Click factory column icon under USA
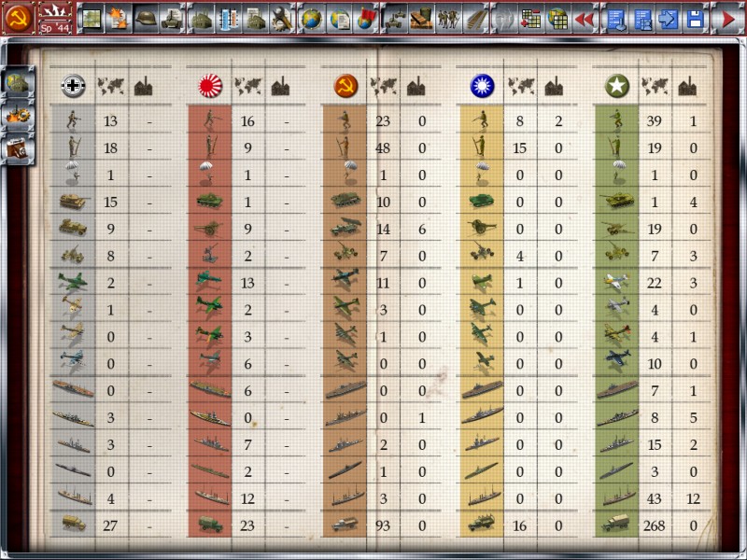The height and width of the screenshot is (560, 747). pyautogui.click(x=687, y=87)
